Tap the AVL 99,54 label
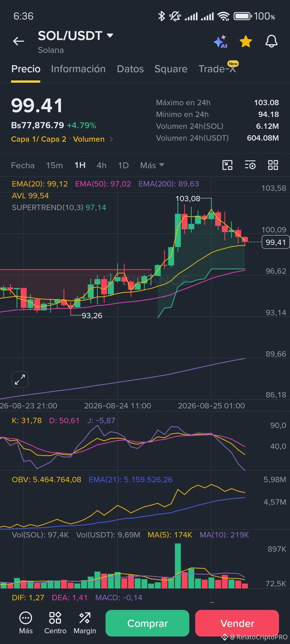This screenshot has height=644, width=290. point(30,196)
